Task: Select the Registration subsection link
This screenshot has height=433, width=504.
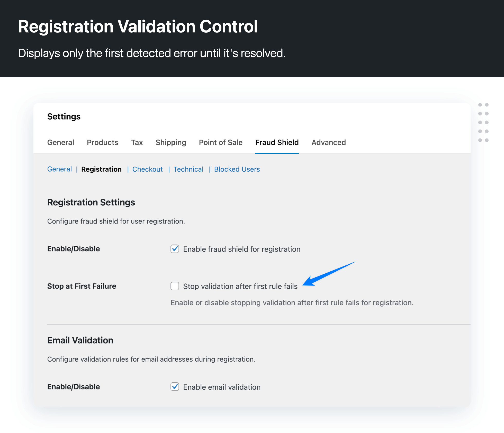Action: (x=101, y=169)
